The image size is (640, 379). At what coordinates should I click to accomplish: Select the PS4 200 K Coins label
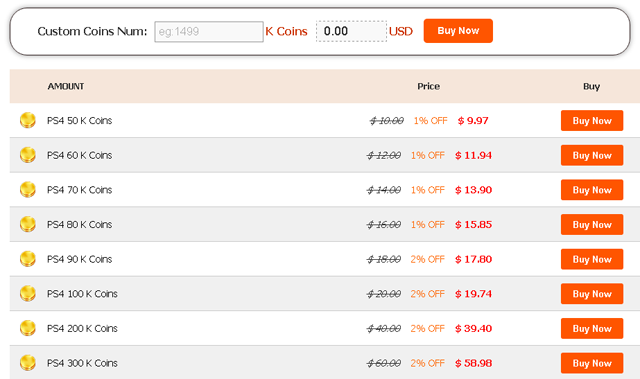tap(82, 329)
